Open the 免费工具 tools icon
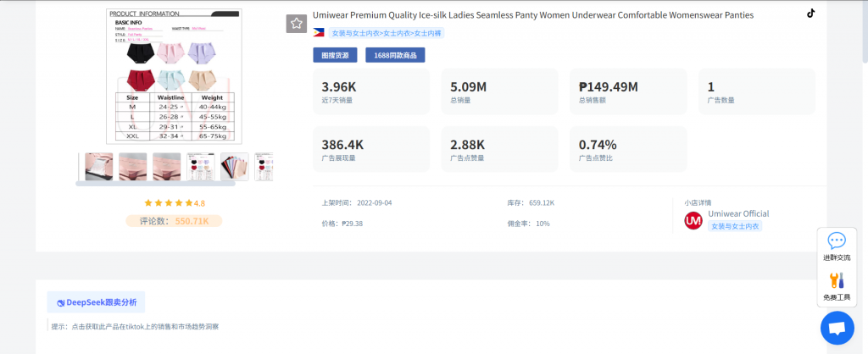 (836, 281)
